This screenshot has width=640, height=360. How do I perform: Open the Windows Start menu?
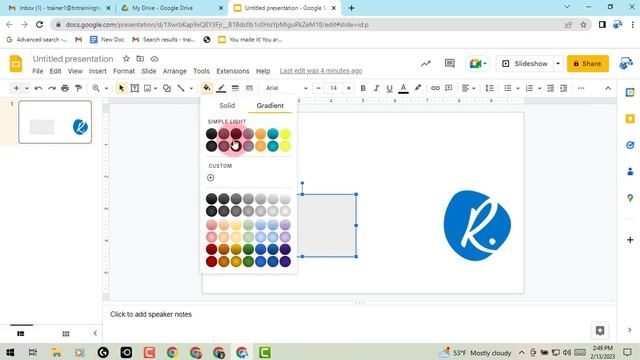click(10, 352)
